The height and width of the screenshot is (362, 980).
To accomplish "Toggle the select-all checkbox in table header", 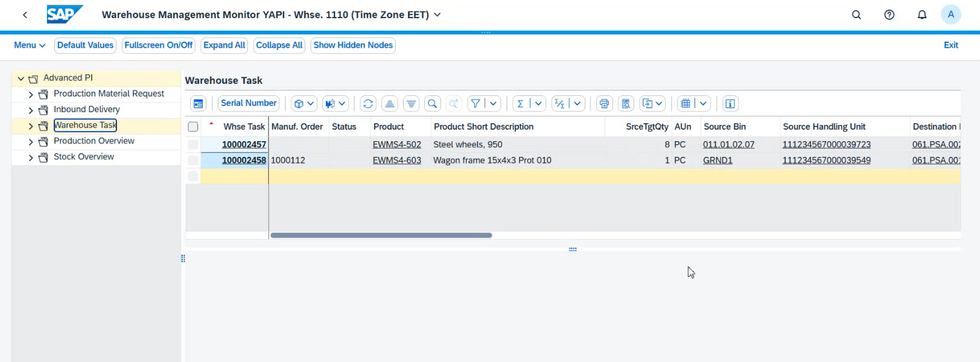I will [193, 127].
